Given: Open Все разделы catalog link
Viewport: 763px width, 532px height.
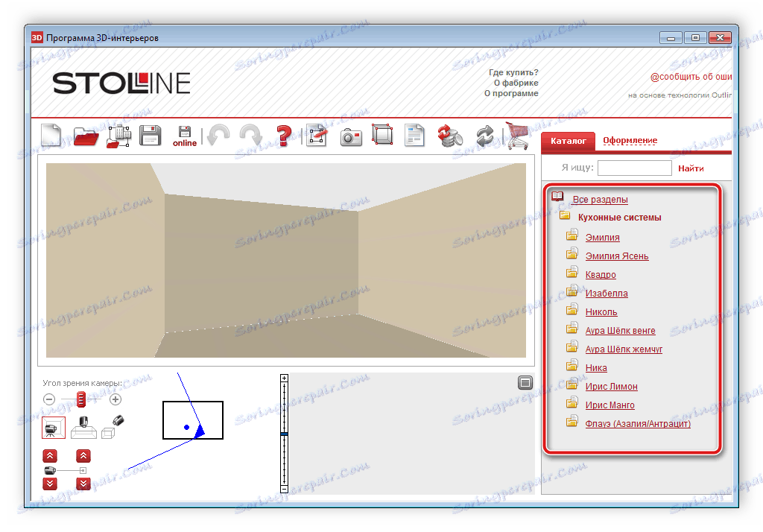Looking at the screenshot, I should point(600,199).
